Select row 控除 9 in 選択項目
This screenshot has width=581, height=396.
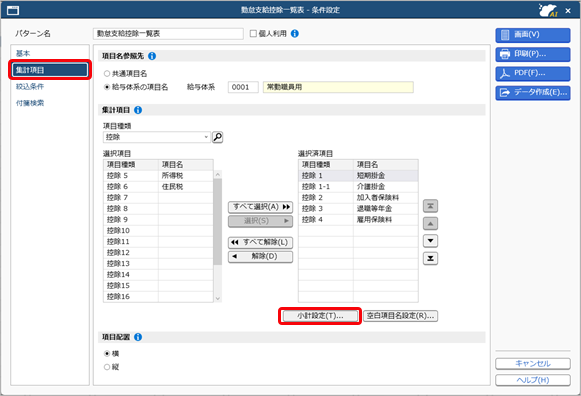[x=158, y=220]
